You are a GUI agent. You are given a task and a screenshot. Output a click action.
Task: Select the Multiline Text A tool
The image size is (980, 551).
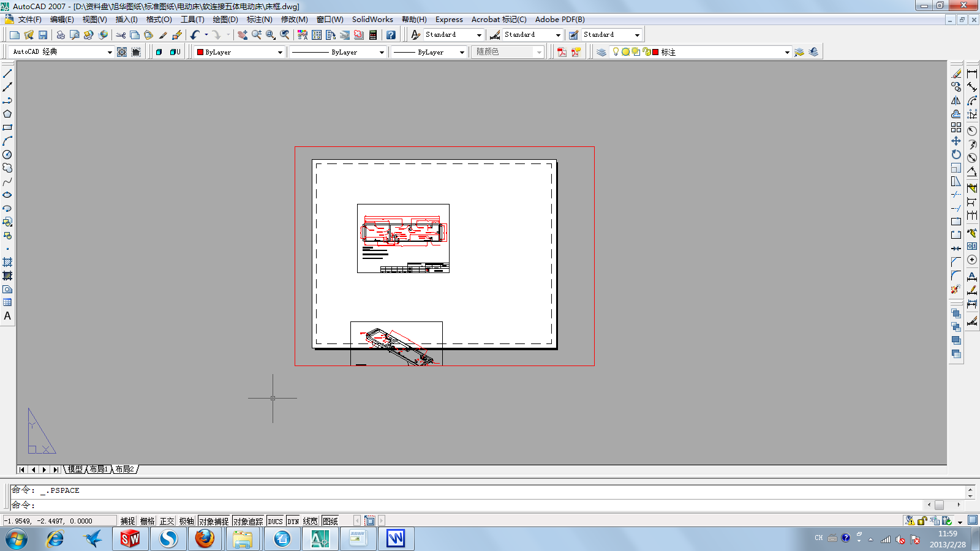tap(7, 316)
